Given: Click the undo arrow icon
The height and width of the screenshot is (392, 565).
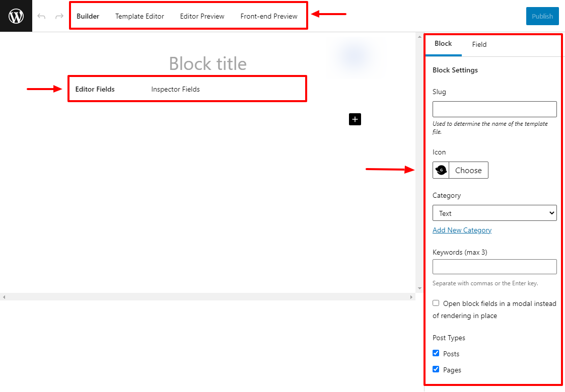Looking at the screenshot, I should point(41,17).
